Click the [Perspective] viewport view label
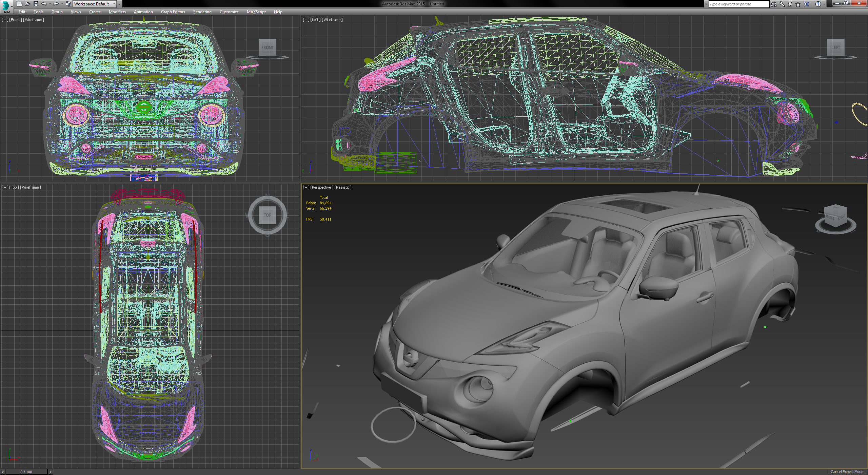 click(x=321, y=187)
